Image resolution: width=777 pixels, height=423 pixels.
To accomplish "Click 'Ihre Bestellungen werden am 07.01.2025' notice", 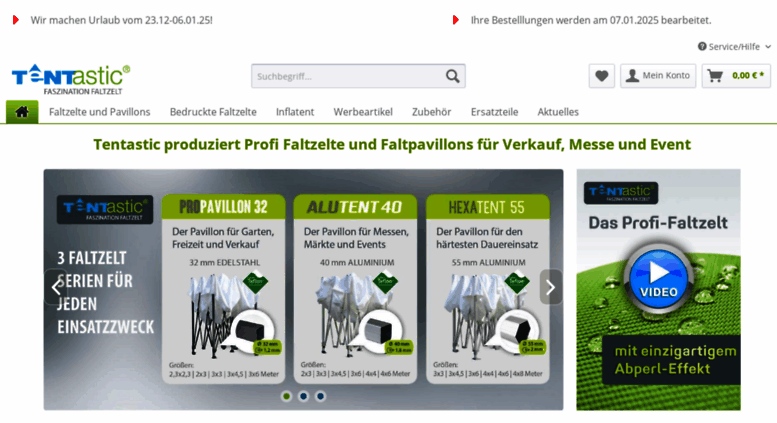I will [591, 20].
